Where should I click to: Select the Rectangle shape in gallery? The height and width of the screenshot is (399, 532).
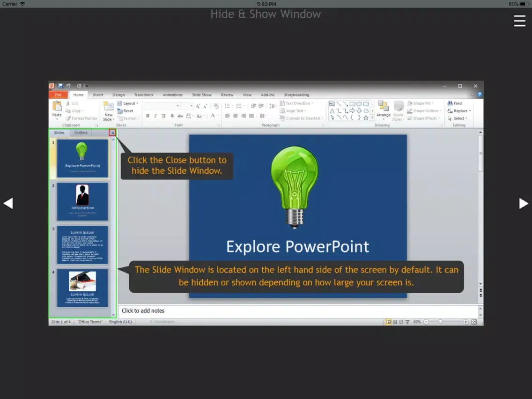pos(353,104)
